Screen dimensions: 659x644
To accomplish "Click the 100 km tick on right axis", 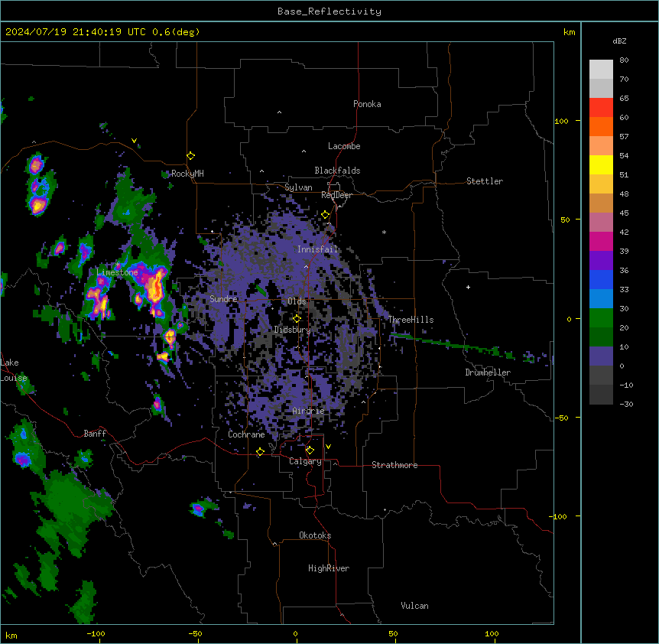I will click(561, 121).
